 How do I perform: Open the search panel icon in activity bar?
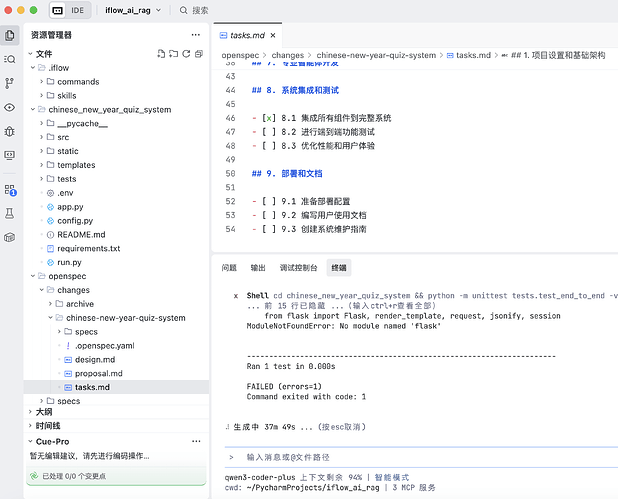pyautogui.click(x=9, y=59)
